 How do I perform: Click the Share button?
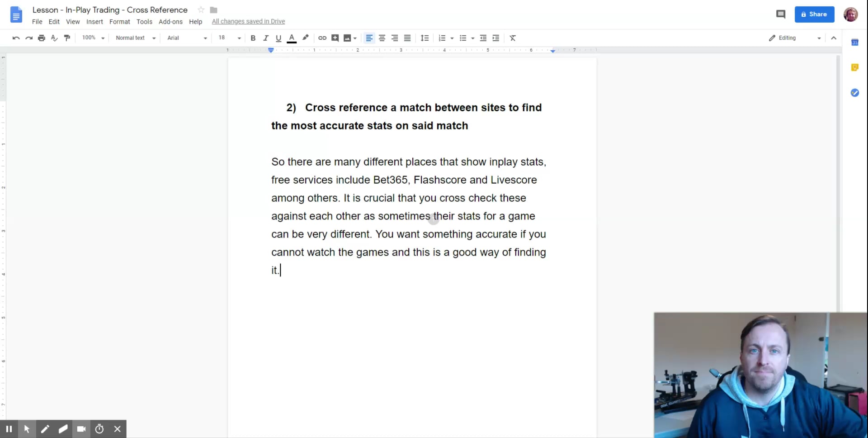click(x=814, y=14)
